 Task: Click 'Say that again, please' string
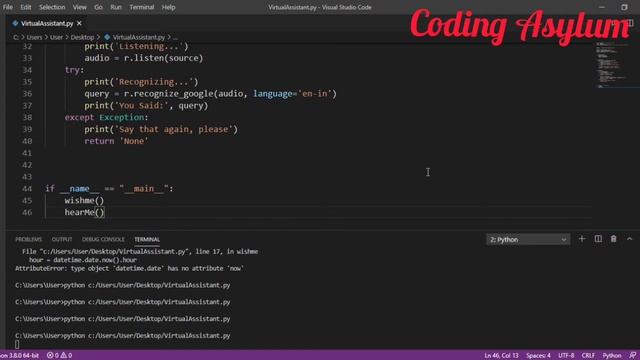(173, 129)
